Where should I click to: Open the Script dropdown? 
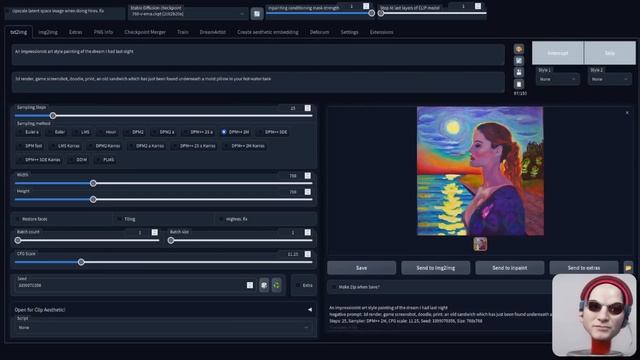pyautogui.click(x=164, y=327)
